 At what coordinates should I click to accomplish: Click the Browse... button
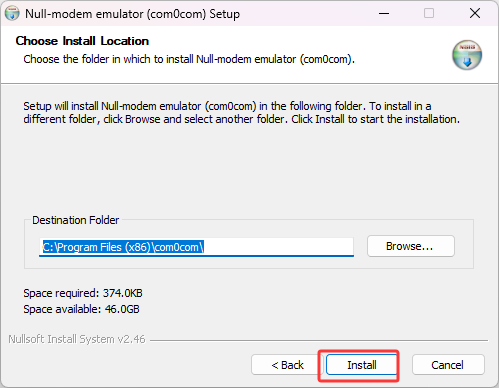411,246
